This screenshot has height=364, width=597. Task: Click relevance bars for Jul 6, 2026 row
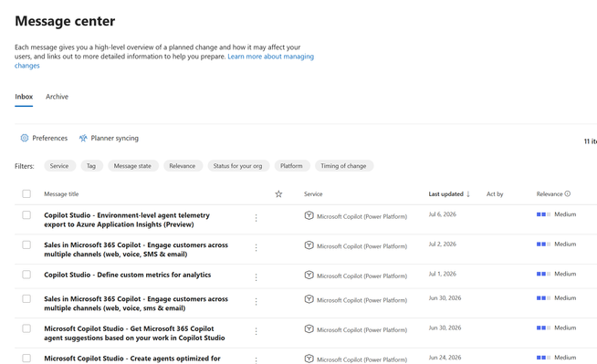tap(543, 214)
